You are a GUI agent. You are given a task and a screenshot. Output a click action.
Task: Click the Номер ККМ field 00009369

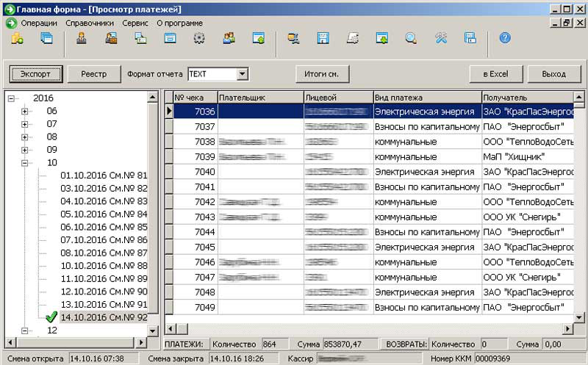point(529,358)
